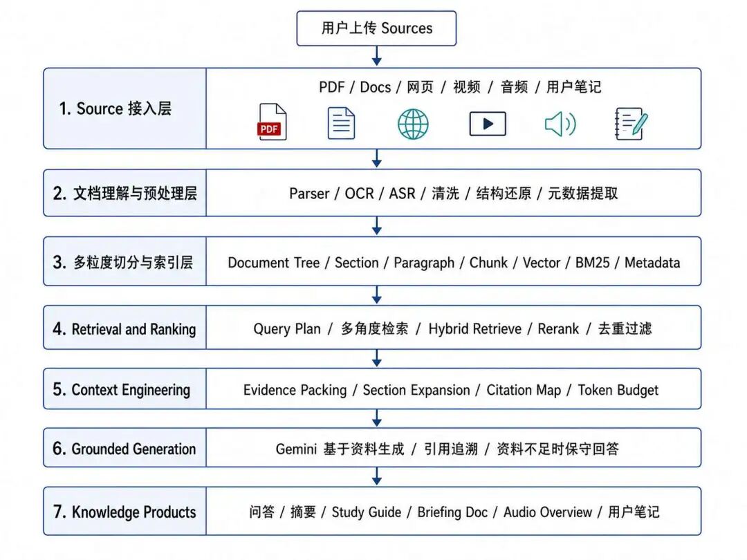
Task: Click the 'Evidence Packing' text
Action: tap(295, 390)
